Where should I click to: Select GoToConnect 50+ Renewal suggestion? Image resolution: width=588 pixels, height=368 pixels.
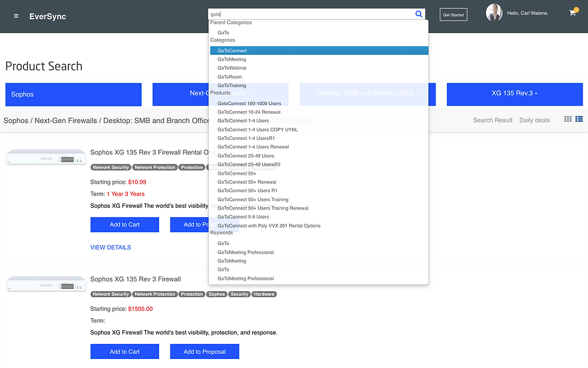[x=247, y=182]
